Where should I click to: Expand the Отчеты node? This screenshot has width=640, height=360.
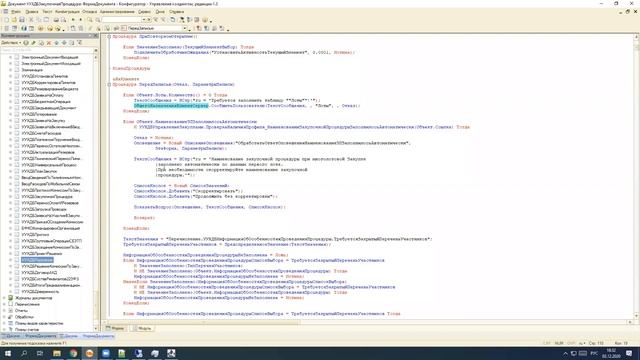pyautogui.click(x=4, y=311)
